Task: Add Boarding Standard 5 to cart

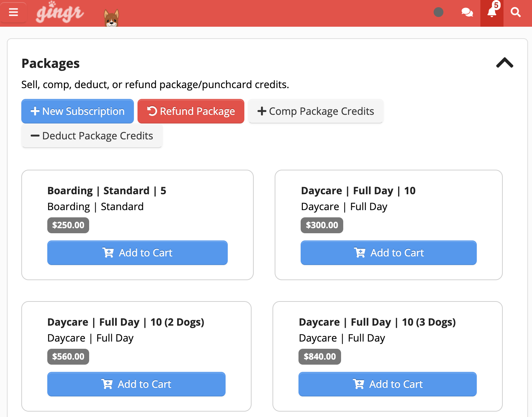Action: pos(137,253)
